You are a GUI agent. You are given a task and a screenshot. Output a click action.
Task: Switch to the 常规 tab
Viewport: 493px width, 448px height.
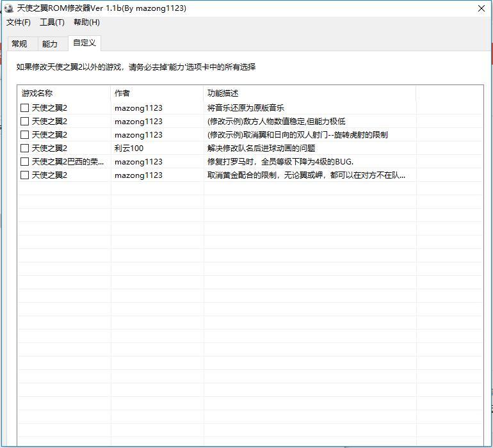(19, 44)
